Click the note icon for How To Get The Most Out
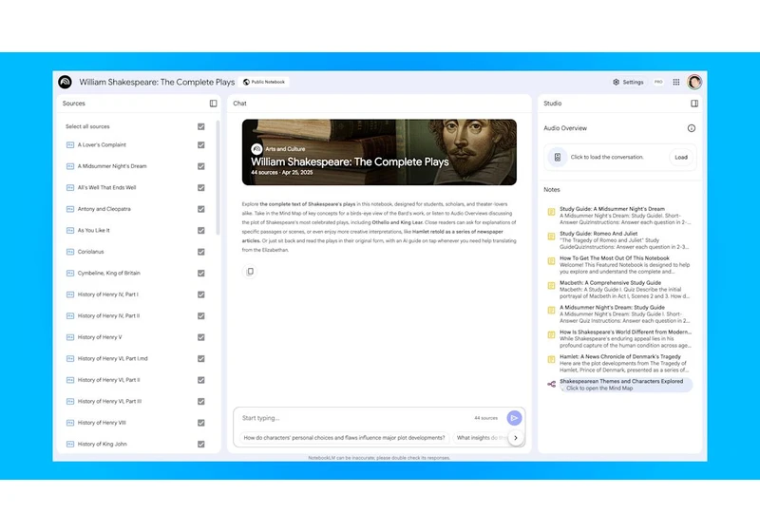Screen dimensions: 760x532 pos(552,261)
